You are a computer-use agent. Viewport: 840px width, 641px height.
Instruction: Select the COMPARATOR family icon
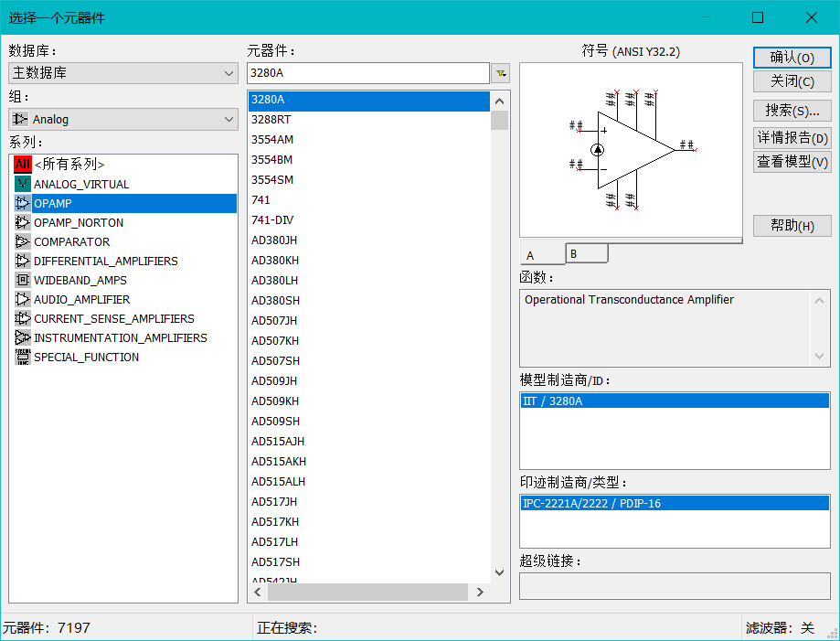point(22,241)
